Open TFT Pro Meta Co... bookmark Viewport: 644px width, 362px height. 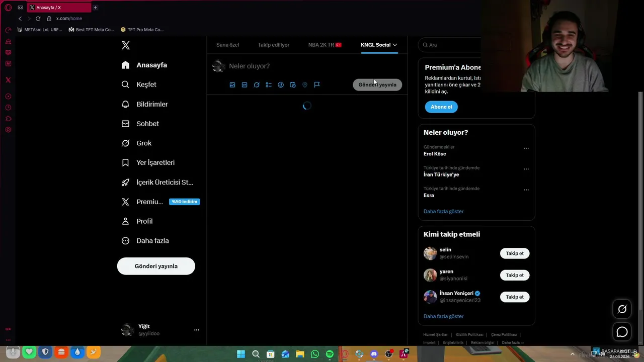click(142, 30)
